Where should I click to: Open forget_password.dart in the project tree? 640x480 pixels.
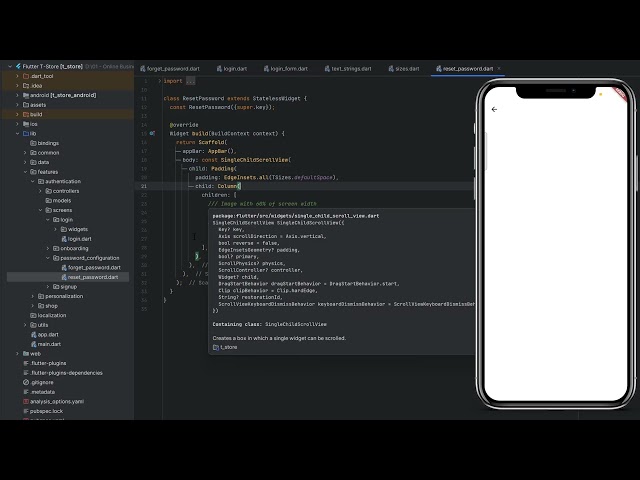[x=91, y=267]
